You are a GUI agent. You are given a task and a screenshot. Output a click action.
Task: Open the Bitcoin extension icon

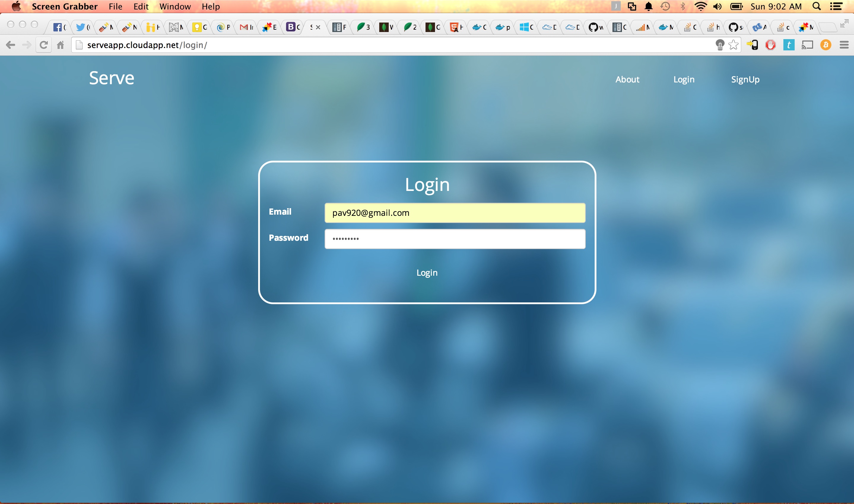[x=826, y=45]
